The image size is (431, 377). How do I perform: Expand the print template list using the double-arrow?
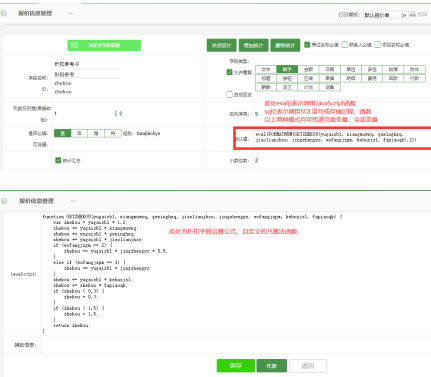(x=404, y=15)
